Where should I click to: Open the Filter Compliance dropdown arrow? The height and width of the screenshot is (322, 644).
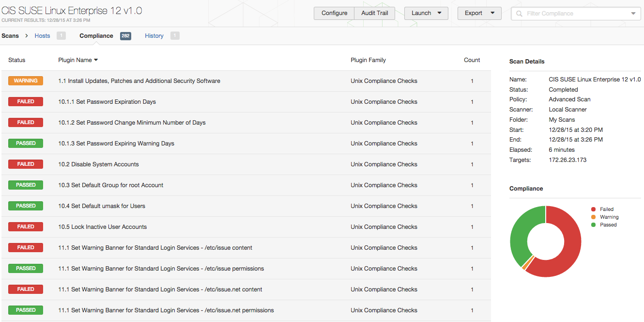pos(633,14)
